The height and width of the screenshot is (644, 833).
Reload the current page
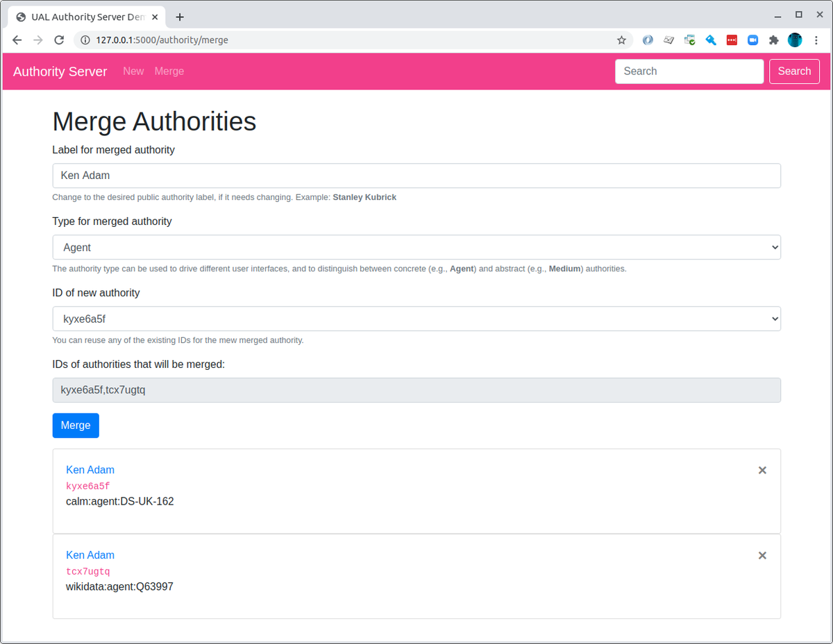[59, 40]
